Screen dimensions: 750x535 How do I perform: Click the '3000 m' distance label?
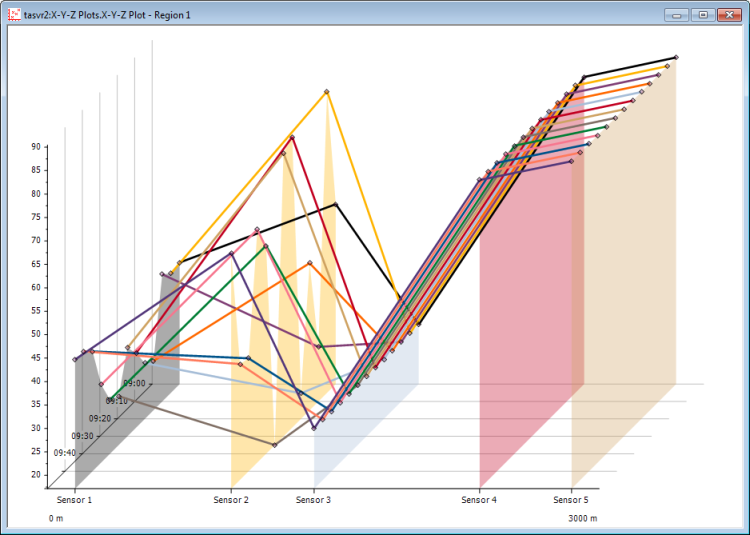pos(583,518)
